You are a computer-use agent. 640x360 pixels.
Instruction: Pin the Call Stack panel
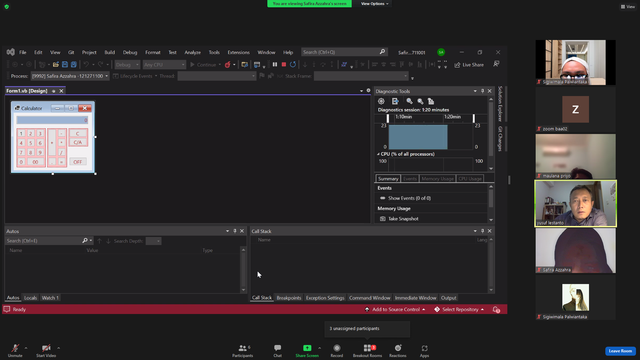pos(482,231)
